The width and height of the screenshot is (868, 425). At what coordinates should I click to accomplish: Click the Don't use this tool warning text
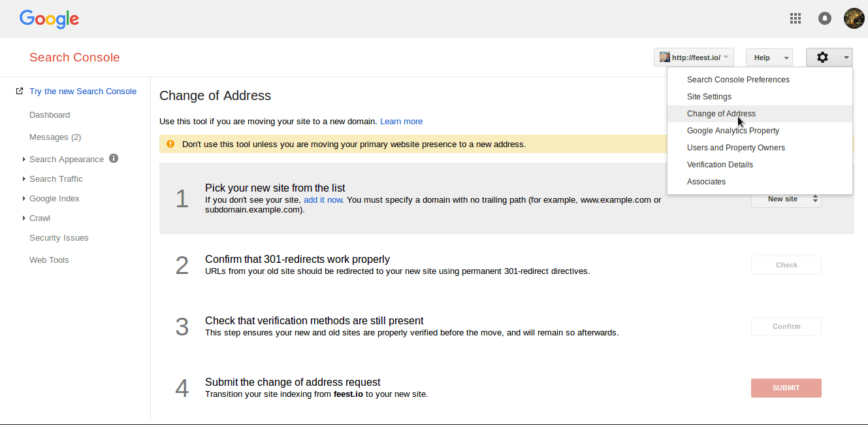coord(354,144)
